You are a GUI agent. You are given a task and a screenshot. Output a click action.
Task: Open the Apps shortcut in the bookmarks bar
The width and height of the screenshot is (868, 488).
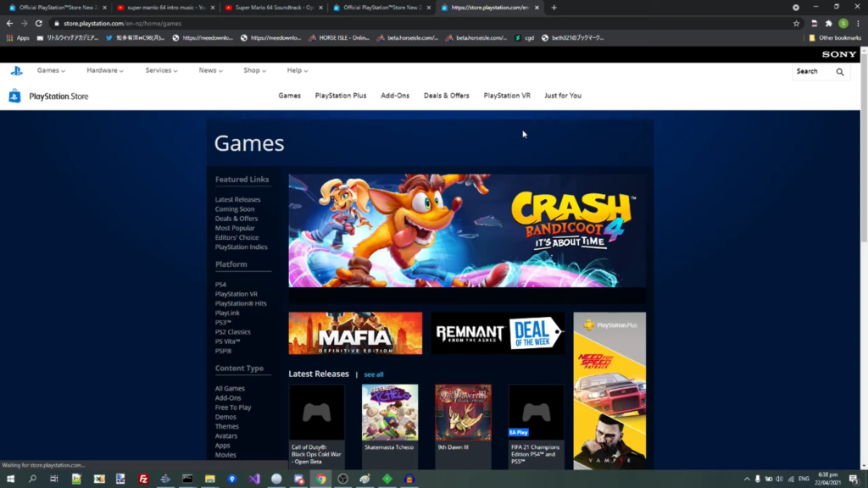click(18, 38)
